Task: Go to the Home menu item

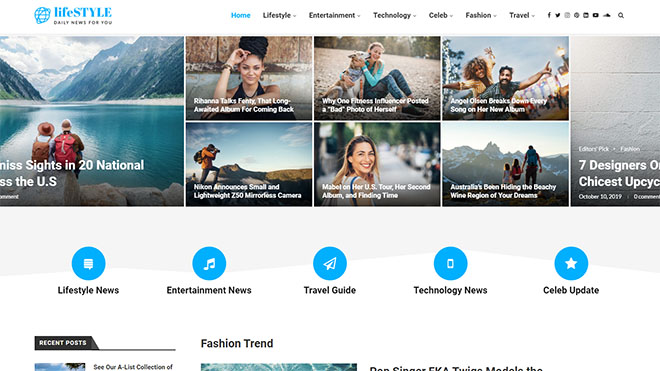Action: click(x=240, y=15)
